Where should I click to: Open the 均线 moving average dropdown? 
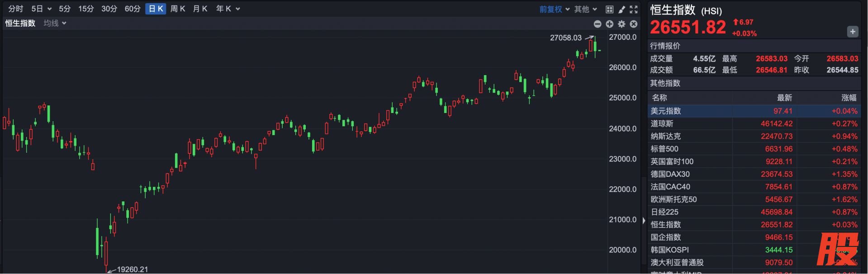tap(55, 23)
